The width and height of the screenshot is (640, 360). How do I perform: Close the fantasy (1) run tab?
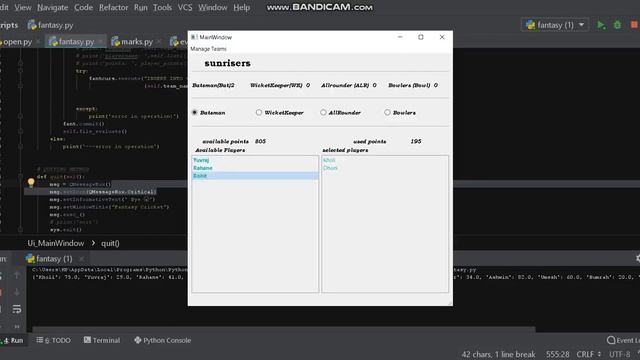click(82, 259)
